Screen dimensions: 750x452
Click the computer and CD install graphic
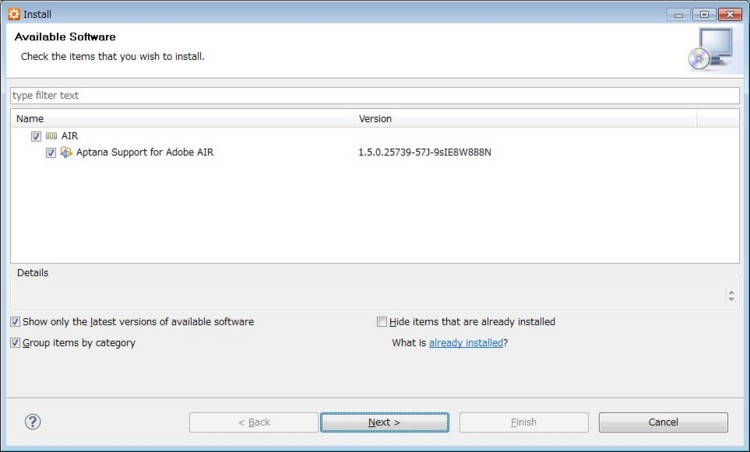point(711,49)
